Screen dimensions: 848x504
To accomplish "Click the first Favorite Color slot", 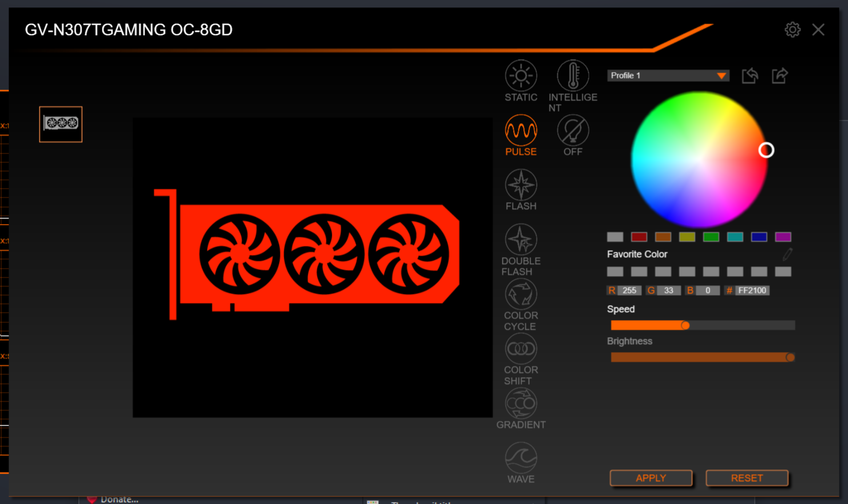I will tap(615, 272).
